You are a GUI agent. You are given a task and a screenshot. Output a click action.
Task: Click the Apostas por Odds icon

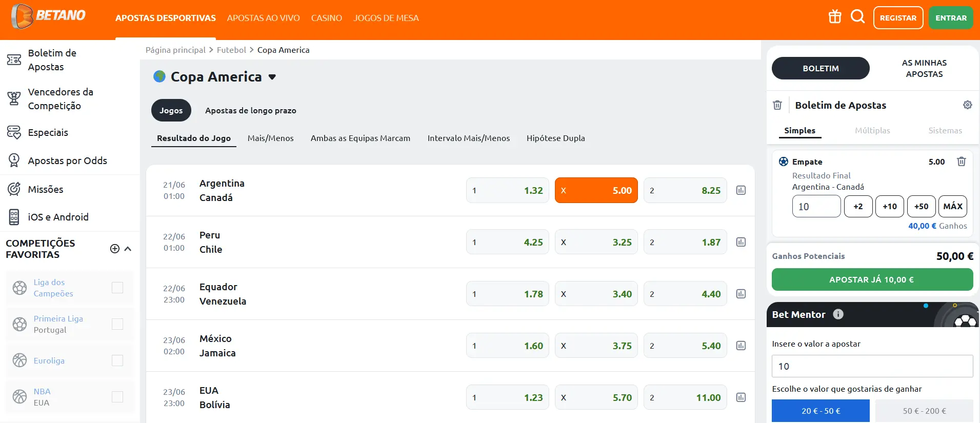point(14,160)
